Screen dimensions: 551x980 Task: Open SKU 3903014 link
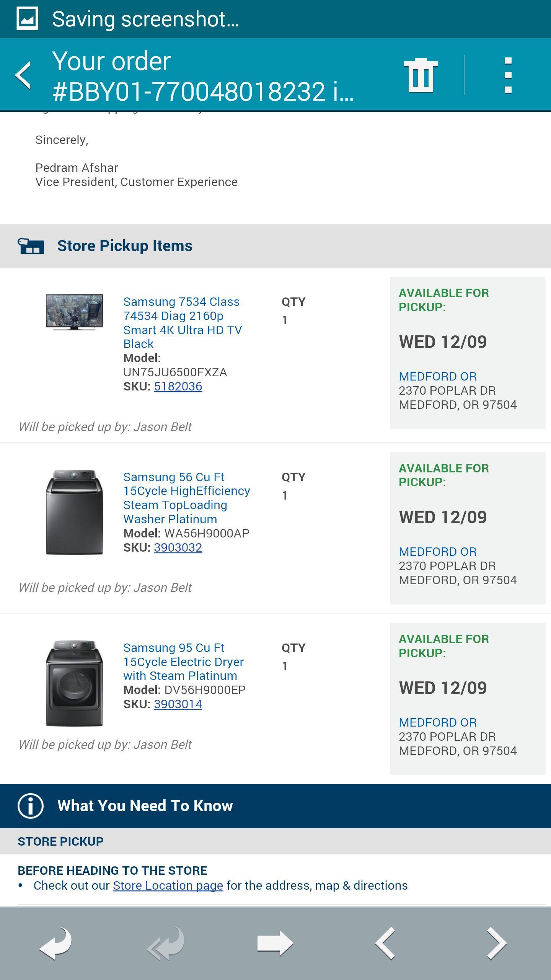tap(178, 704)
